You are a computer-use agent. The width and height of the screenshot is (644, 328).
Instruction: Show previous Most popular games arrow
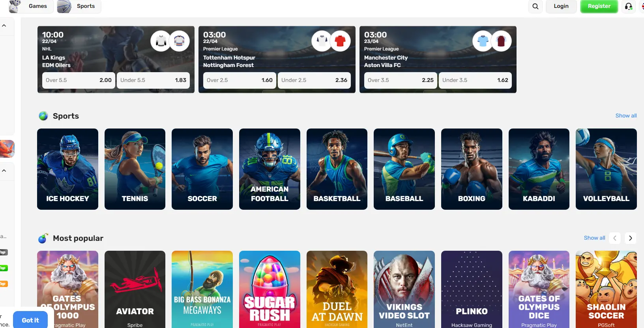coord(615,238)
